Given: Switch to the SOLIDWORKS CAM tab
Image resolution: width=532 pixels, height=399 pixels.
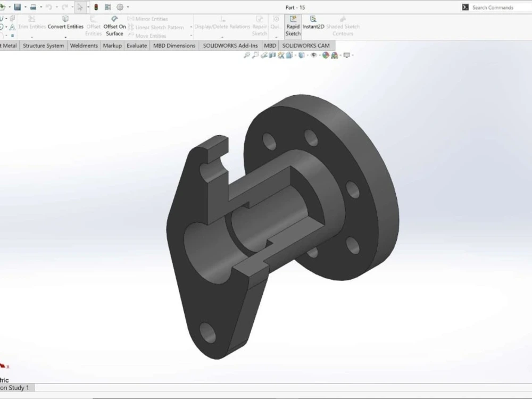Looking at the screenshot, I should 306,45.
